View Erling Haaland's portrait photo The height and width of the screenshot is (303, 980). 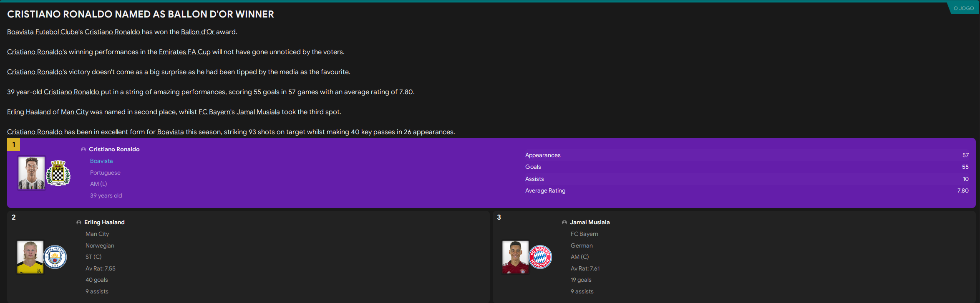30,257
